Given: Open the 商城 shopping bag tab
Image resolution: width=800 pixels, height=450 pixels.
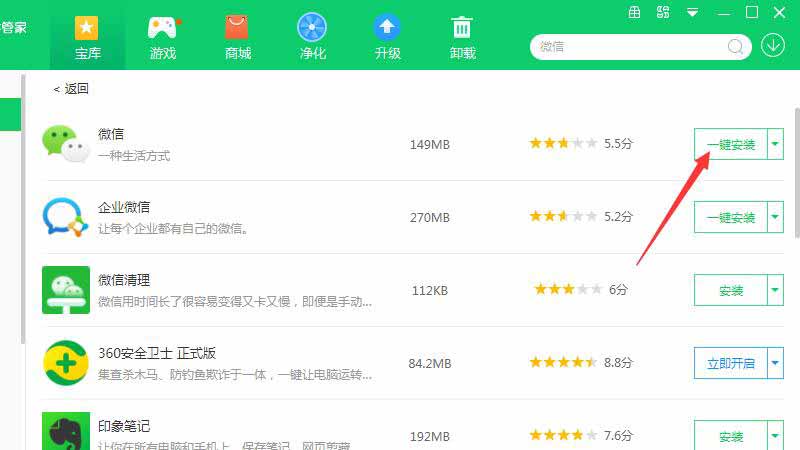Looking at the screenshot, I should click(237, 37).
